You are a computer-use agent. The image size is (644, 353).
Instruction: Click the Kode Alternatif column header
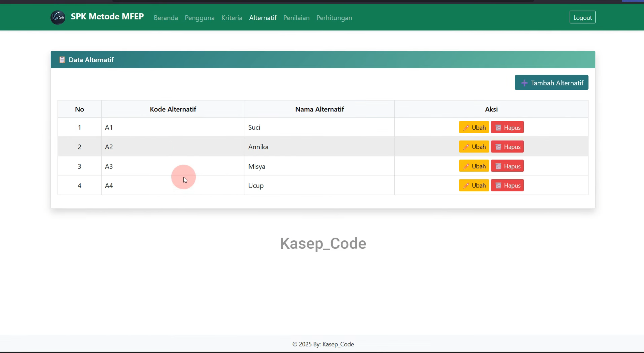(173, 109)
